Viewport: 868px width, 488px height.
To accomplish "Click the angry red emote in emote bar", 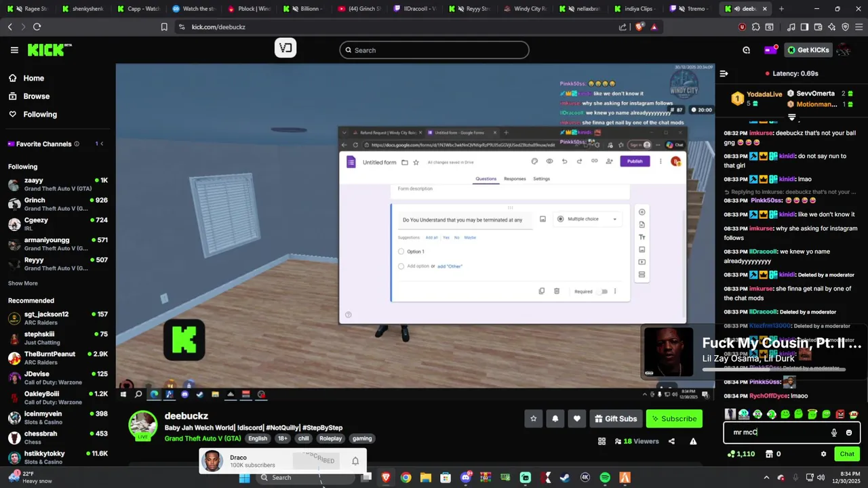I will click(x=840, y=414).
